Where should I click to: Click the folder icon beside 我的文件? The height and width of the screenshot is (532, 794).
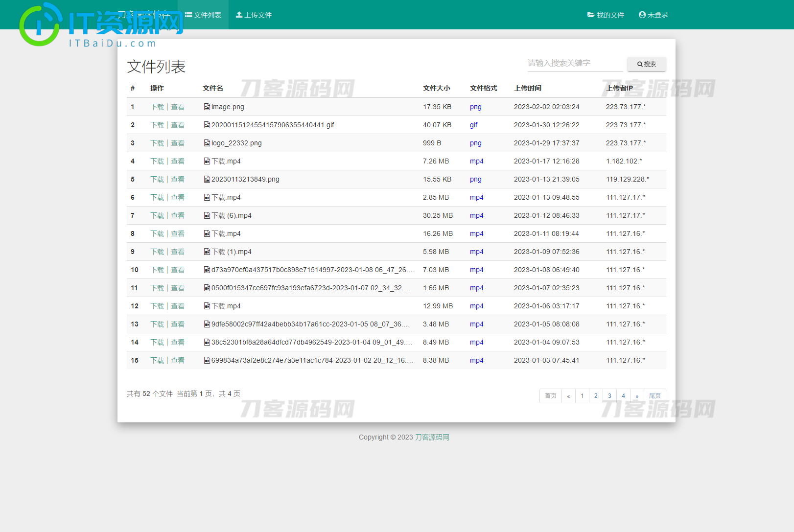591,15
